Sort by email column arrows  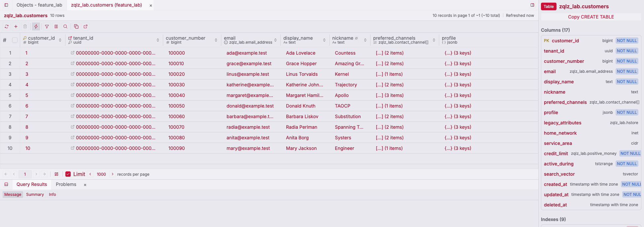click(x=275, y=40)
